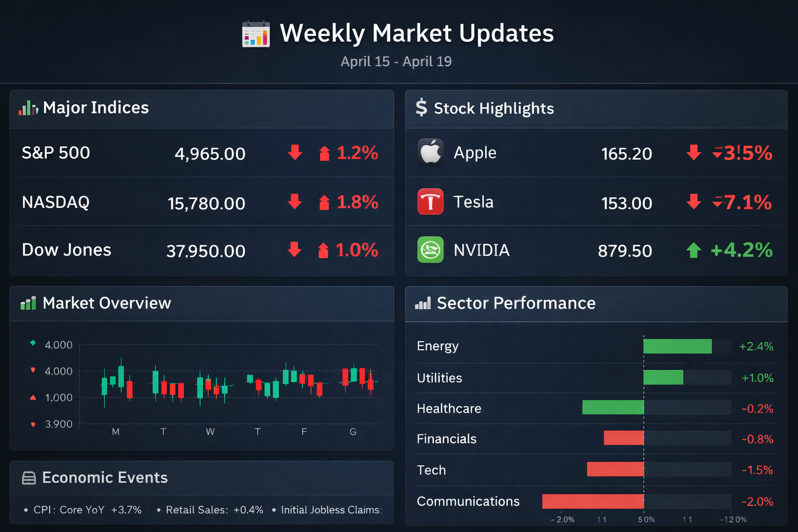The image size is (798, 532).
Task: Expand the Tesla stock row
Action: click(x=595, y=202)
